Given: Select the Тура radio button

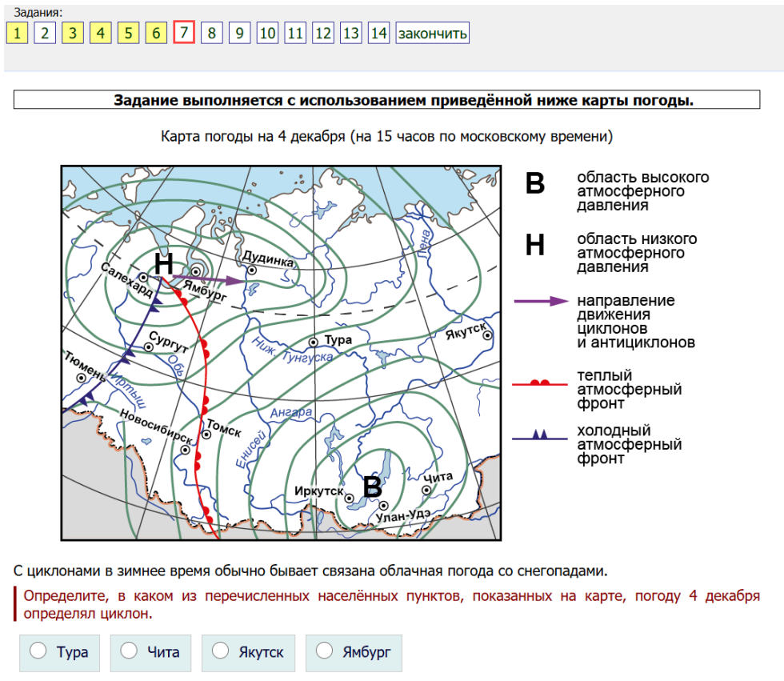Looking at the screenshot, I should [38, 651].
